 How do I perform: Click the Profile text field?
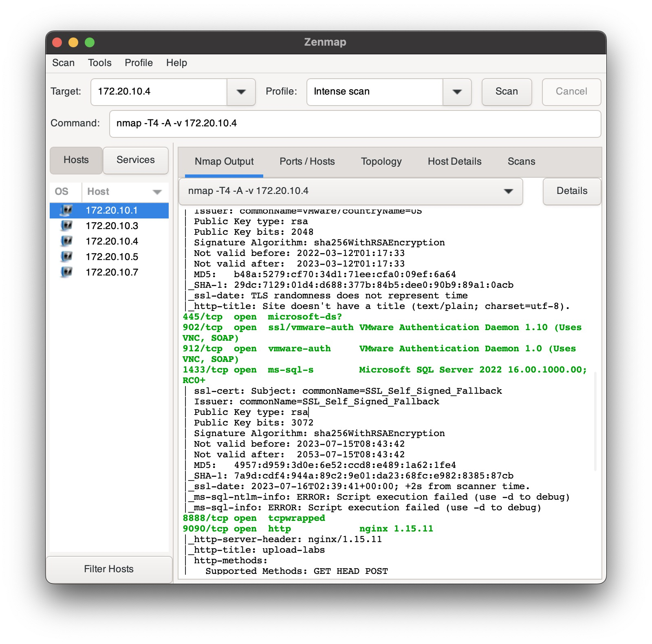coord(375,92)
